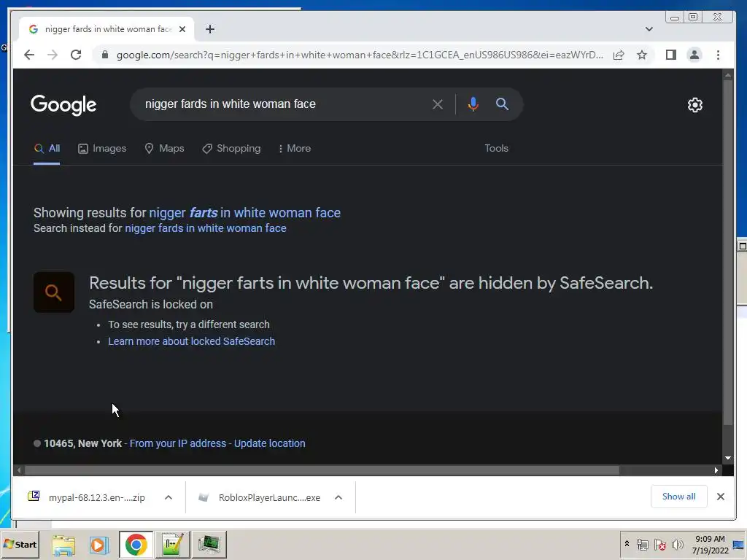Select the All results tab

tap(47, 149)
